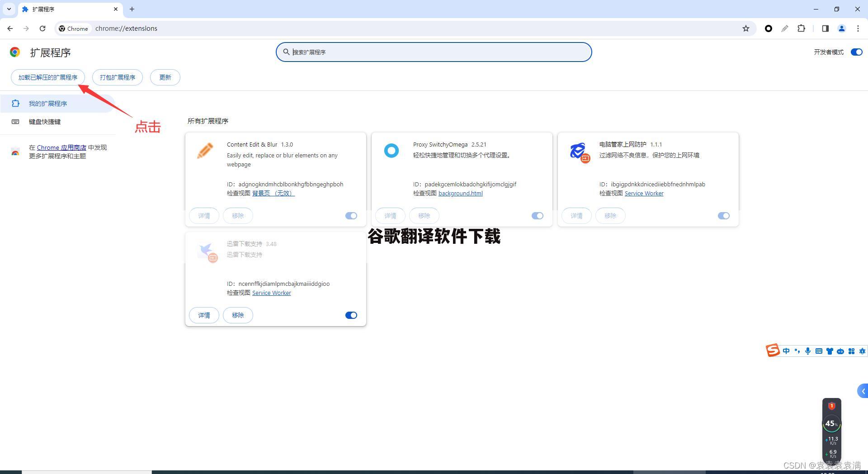Click the 搜索扩展程序 search field
This screenshot has height=474, width=868.
pyautogui.click(x=434, y=52)
